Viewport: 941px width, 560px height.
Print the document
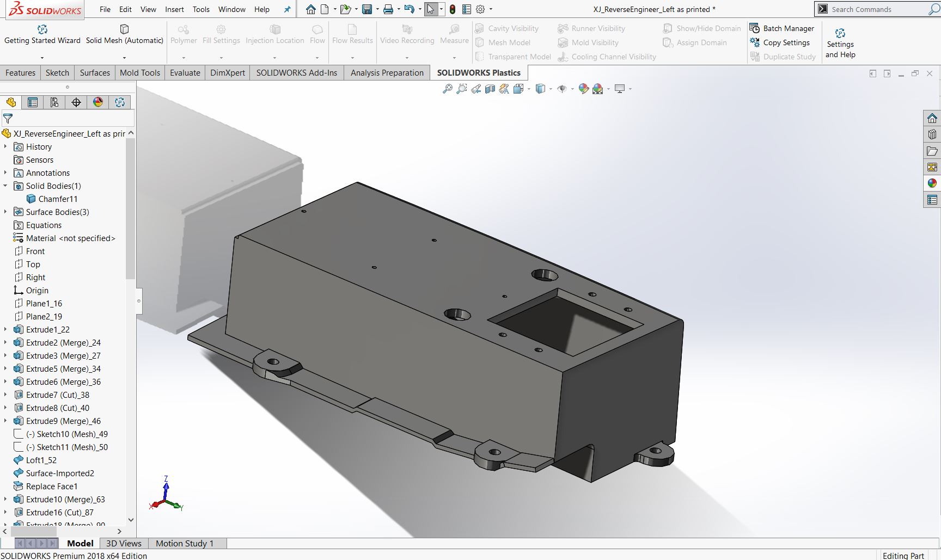click(x=388, y=9)
